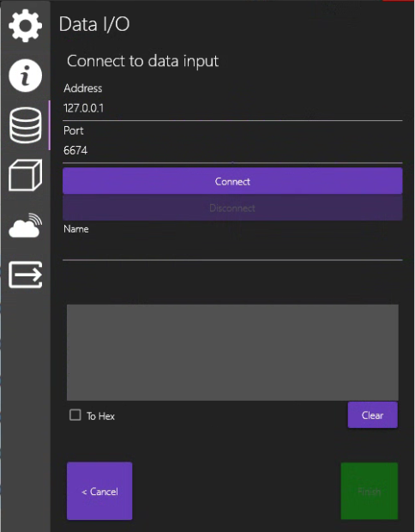Open the 3D cube panel
Screen dimensions: 415x532
(26, 175)
